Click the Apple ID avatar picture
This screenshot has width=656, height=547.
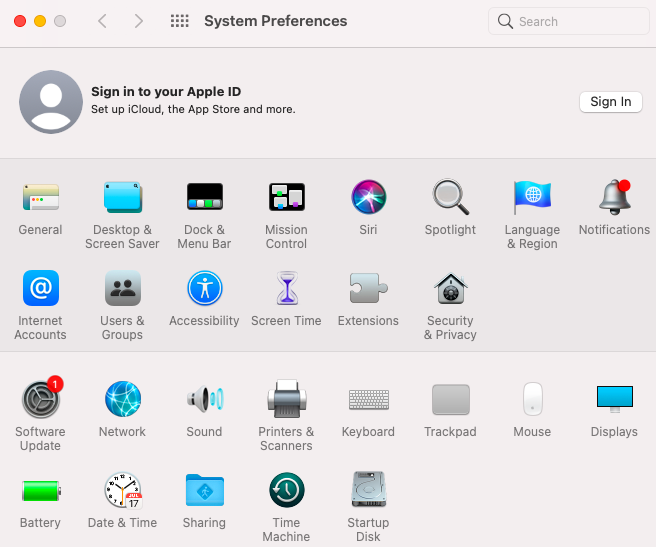point(51,102)
